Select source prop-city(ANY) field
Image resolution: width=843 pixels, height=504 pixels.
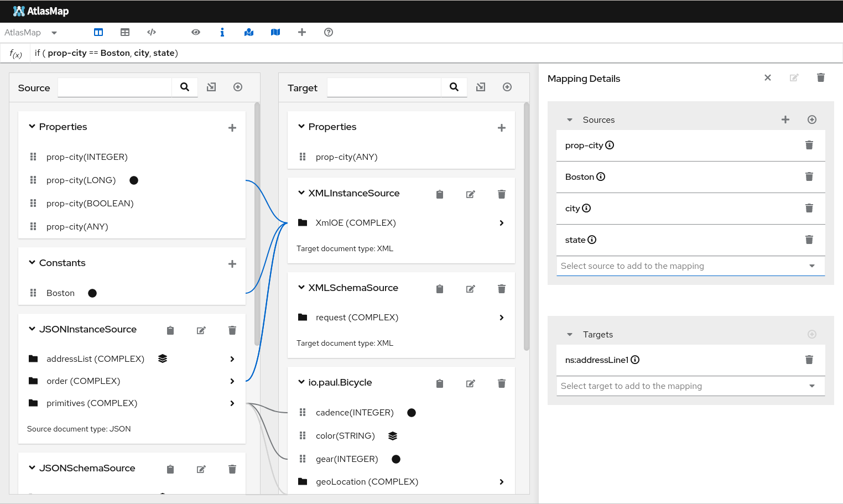(77, 227)
